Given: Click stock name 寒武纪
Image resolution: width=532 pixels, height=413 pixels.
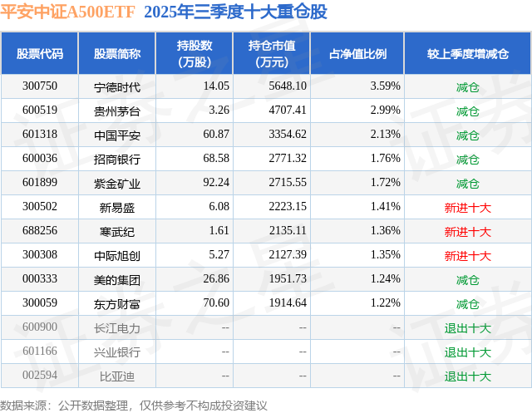Looking at the screenshot, I should [x=117, y=232].
